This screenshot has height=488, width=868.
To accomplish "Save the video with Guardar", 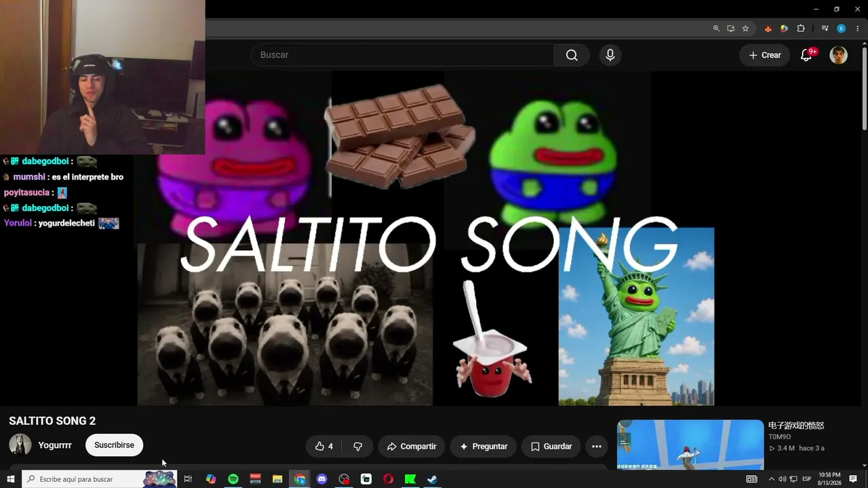I will [551, 447].
